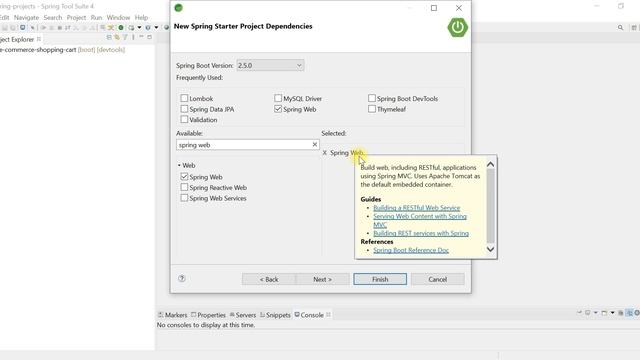Click the Back button
Viewport: 640px width, 360px height.
click(x=269, y=279)
